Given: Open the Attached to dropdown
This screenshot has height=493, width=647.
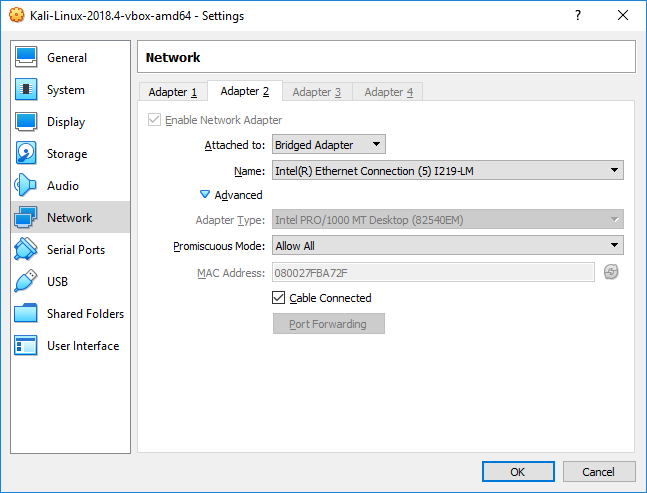Looking at the screenshot, I should [x=329, y=145].
